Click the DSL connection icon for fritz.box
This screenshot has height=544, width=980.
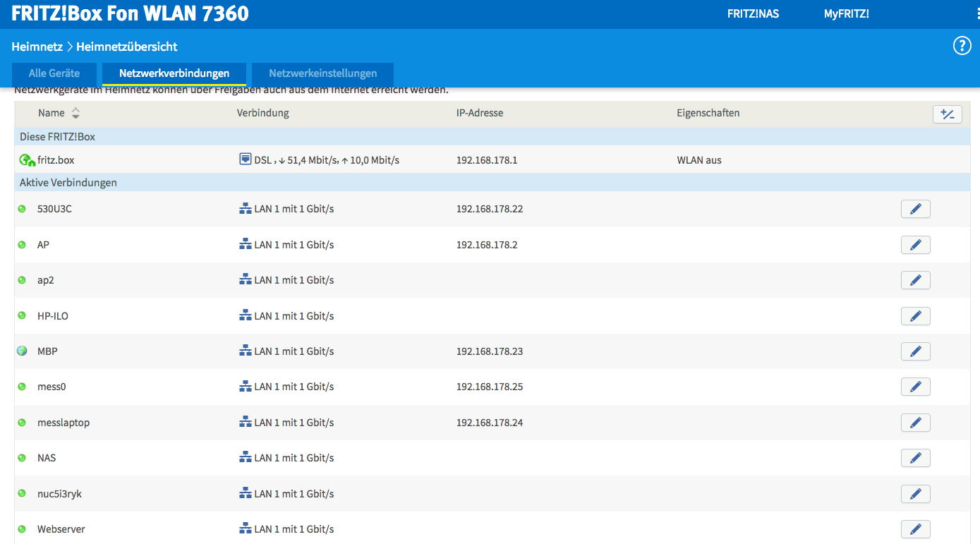point(245,159)
